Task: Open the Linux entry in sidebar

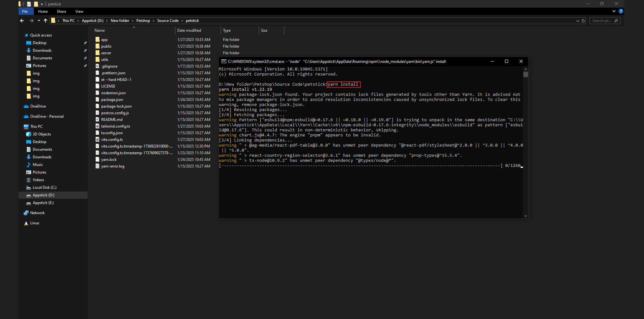Action: coord(34,223)
